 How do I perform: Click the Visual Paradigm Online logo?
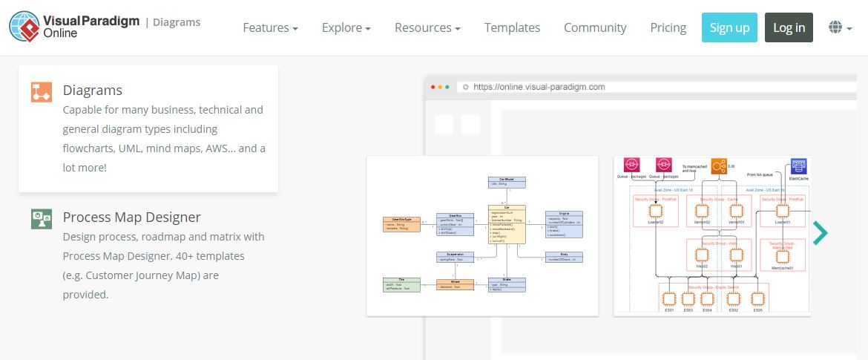(74, 26)
